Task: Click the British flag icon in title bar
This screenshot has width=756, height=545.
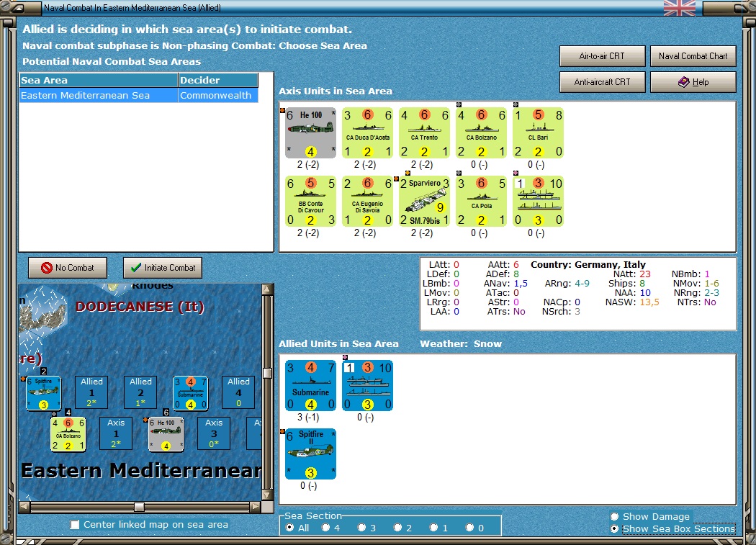Action: [680, 8]
